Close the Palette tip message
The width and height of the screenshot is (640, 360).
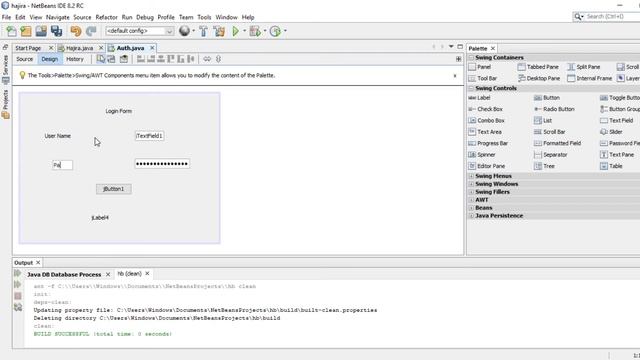click(455, 76)
